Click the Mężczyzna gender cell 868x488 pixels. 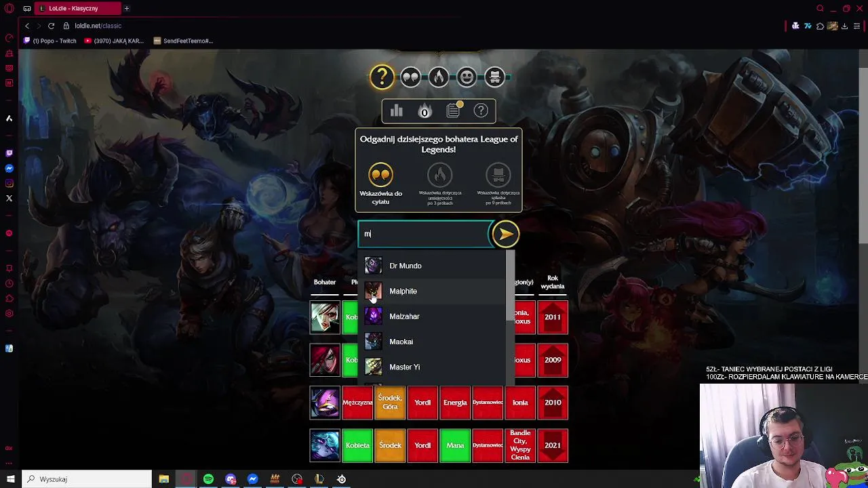tap(357, 403)
